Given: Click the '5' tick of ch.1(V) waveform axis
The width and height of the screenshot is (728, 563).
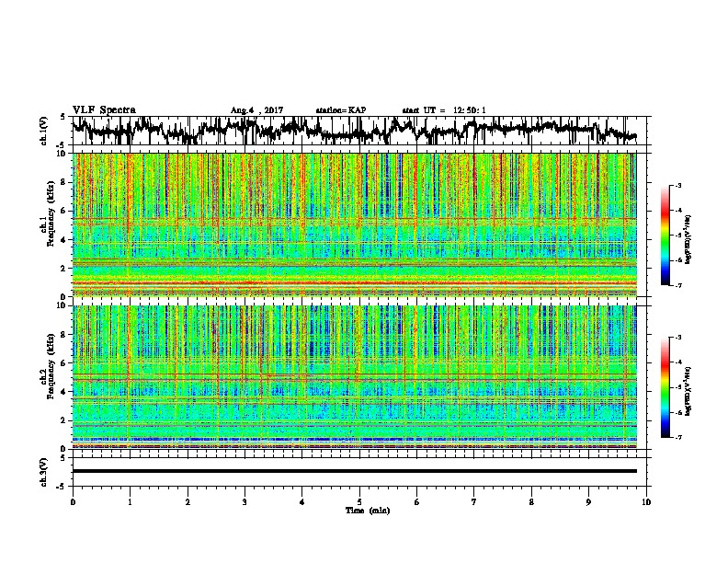Looking at the screenshot, I should (63, 117).
